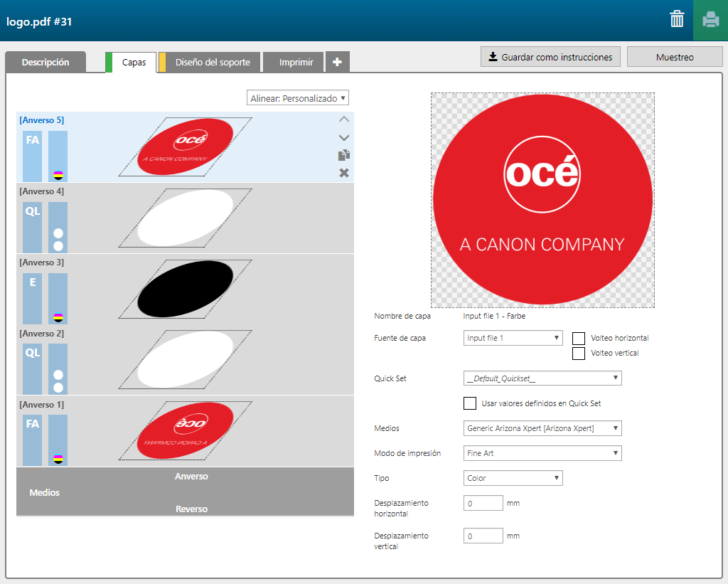Click FA mode badge on Anverso 1
Viewport: 728px width, 584px height.
coord(33,440)
